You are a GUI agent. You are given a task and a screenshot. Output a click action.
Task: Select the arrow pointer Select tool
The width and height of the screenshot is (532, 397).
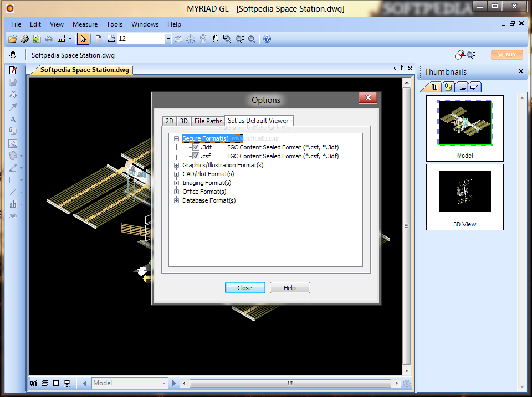(x=83, y=39)
